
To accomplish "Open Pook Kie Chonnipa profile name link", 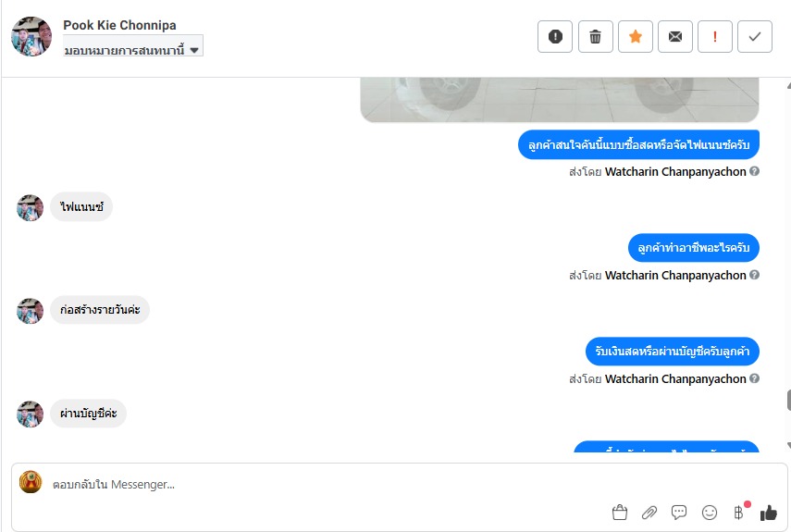I will [x=119, y=25].
